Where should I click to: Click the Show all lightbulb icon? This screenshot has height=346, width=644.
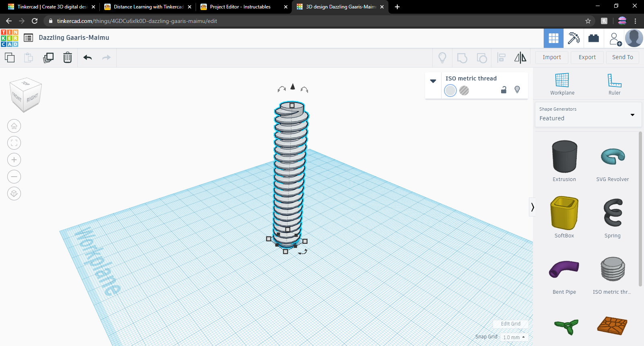(x=442, y=58)
